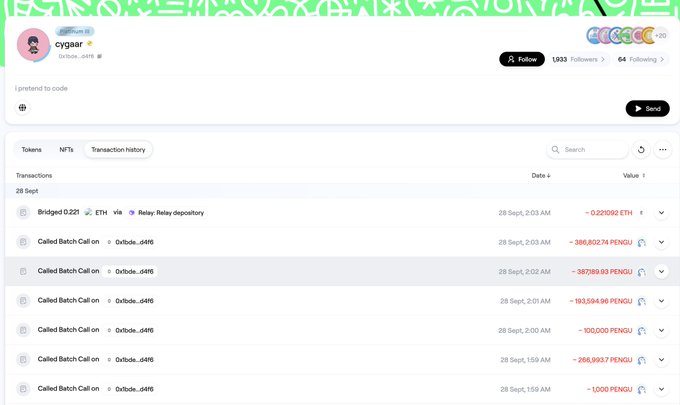Click the 2:03 AM Batch Call row icon
Viewport: 680px width, 405px height.
(23, 242)
